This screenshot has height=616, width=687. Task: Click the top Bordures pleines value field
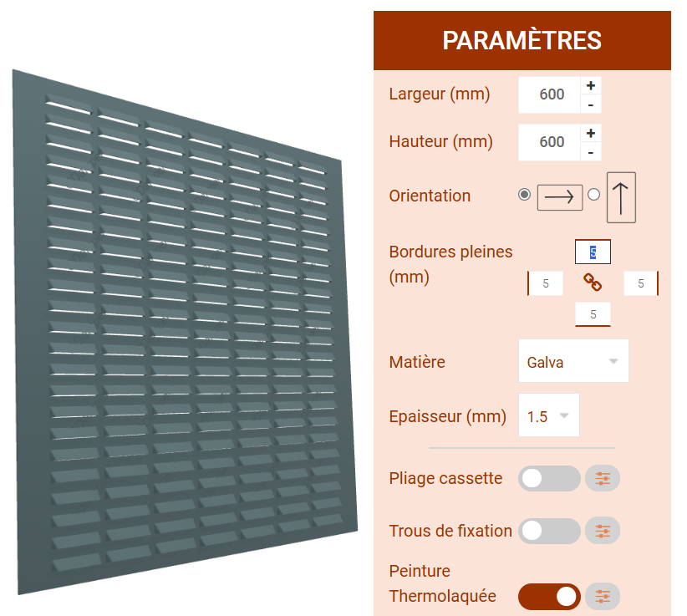pyautogui.click(x=593, y=251)
